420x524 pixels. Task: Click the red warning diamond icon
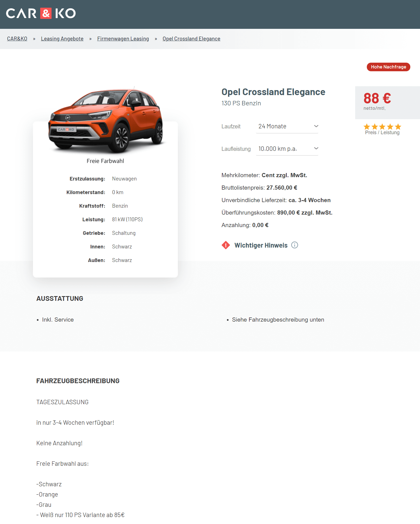click(226, 245)
